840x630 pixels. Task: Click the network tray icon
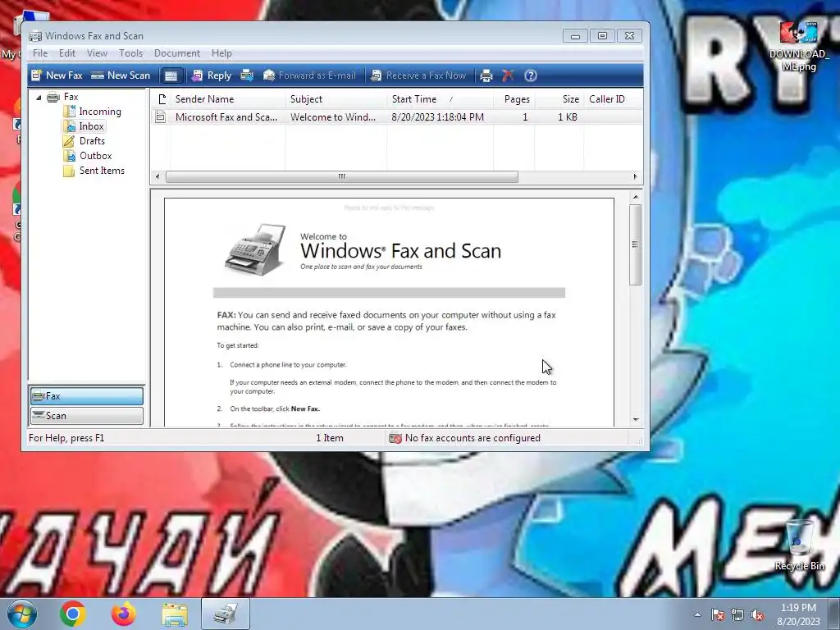(x=737, y=615)
